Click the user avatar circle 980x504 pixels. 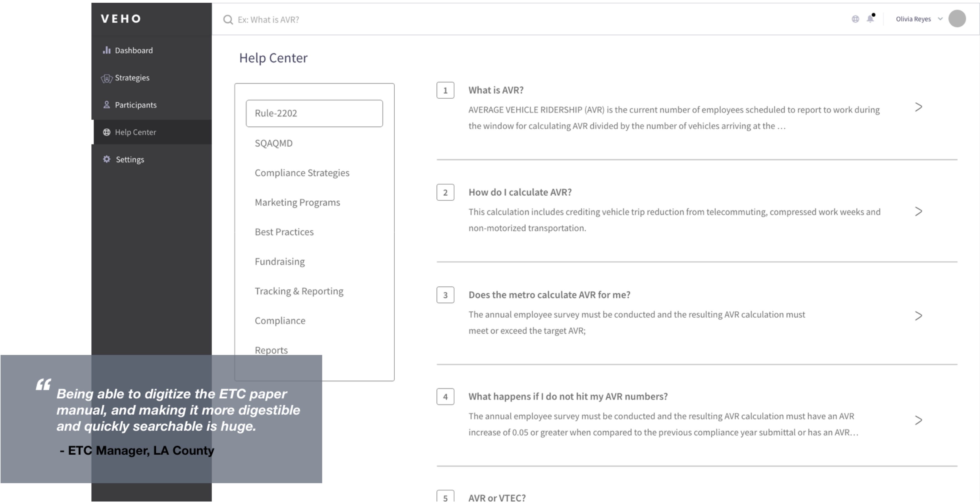coord(957,19)
